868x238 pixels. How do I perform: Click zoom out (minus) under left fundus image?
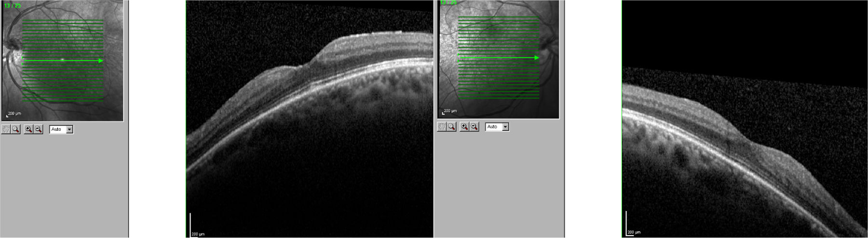[39, 129]
